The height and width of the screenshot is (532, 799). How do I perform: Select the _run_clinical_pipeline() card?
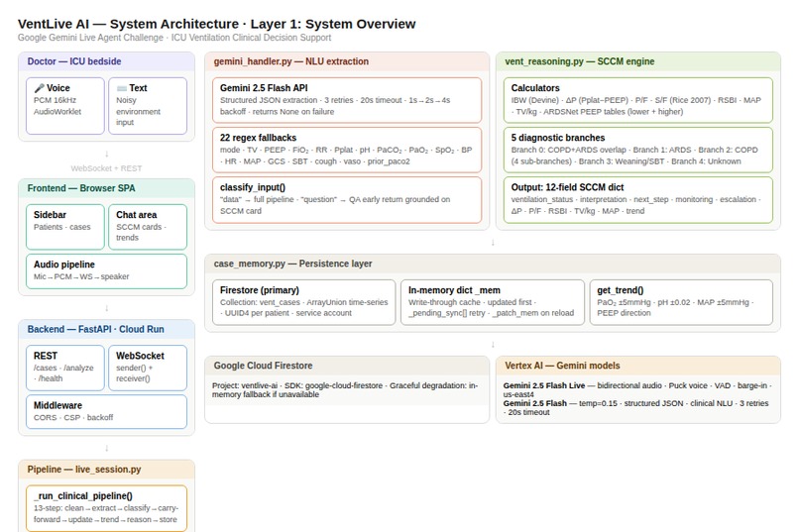(x=106, y=508)
